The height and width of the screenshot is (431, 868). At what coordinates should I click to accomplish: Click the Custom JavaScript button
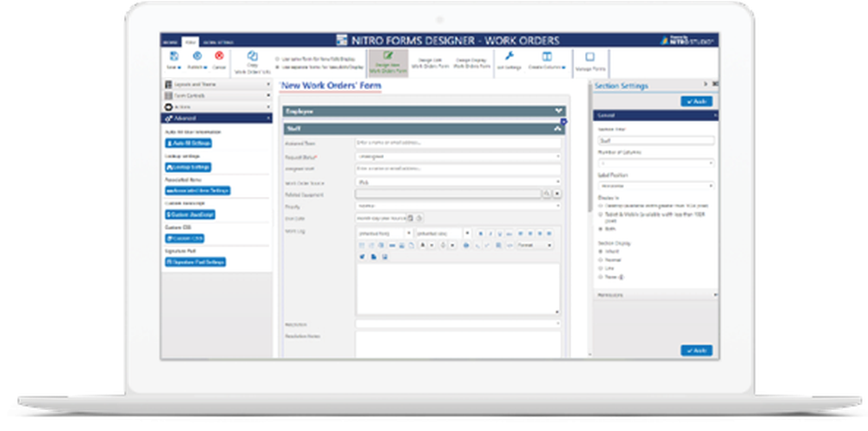[190, 215]
